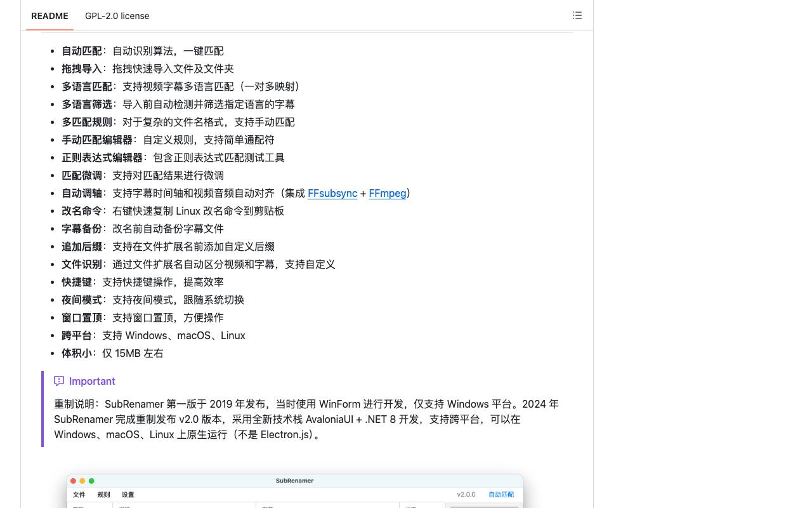Open the 文件 menu in the screenshot
Viewport: 812px width, 508px height.
tap(79, 495)
